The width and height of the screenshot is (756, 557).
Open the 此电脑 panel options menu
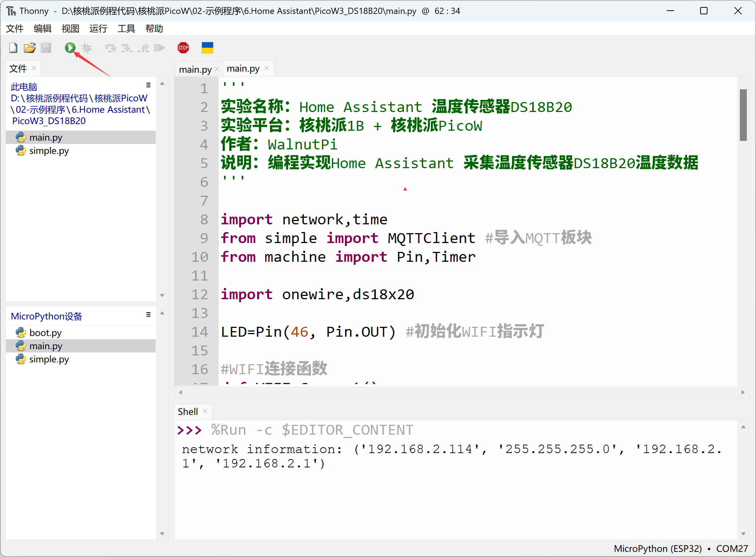click(x=148, y=85)
